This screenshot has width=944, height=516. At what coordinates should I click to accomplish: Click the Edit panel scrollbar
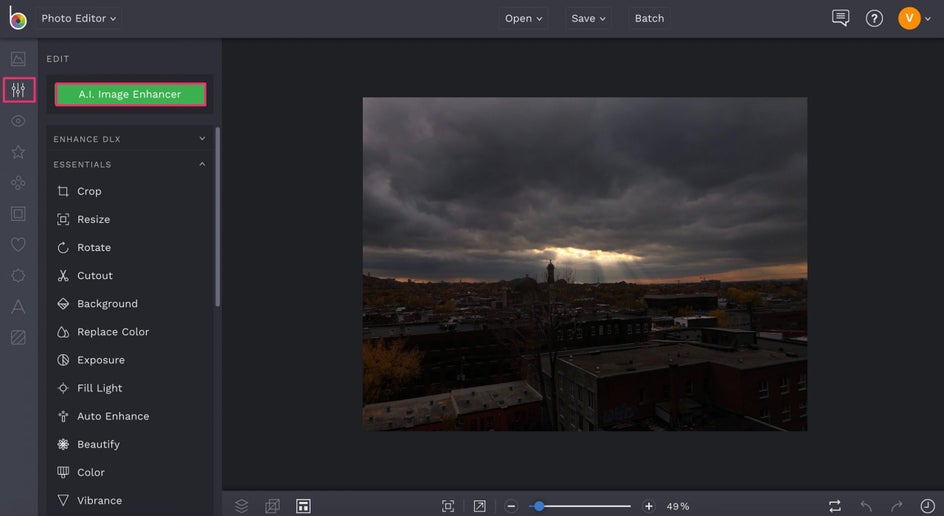pos(217,217)
